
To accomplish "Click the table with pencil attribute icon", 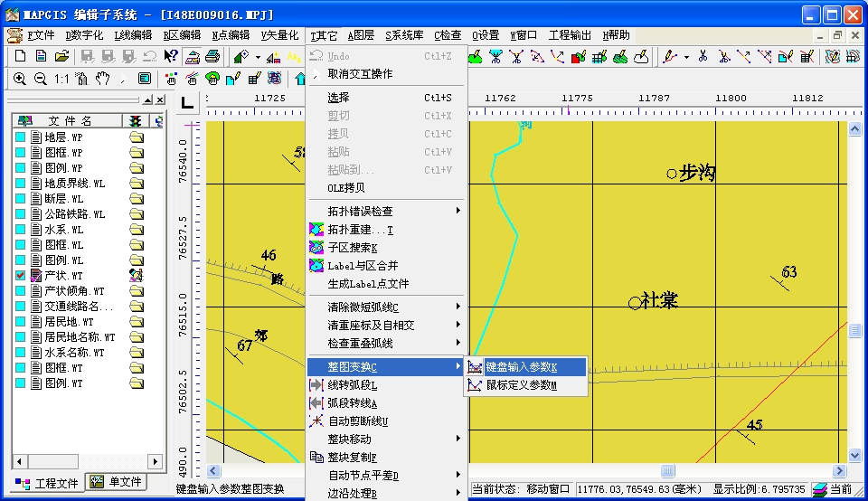I will pos(254,79).
